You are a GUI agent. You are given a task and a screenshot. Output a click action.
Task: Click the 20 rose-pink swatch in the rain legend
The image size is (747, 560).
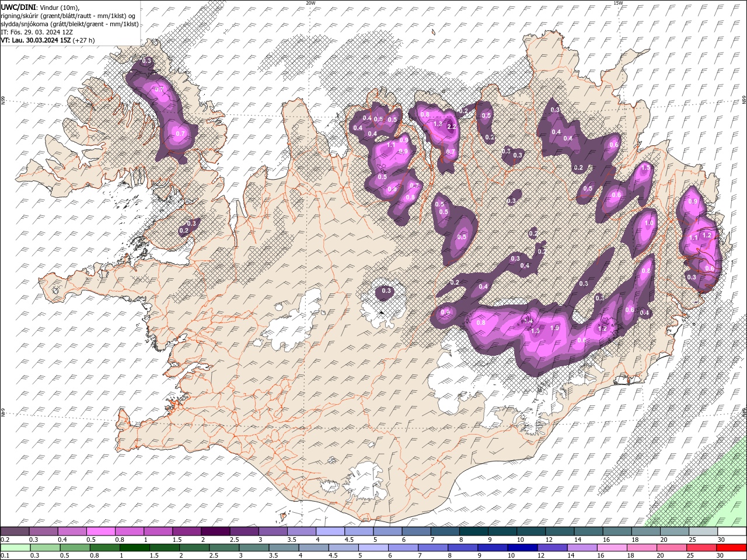point(671,548)
